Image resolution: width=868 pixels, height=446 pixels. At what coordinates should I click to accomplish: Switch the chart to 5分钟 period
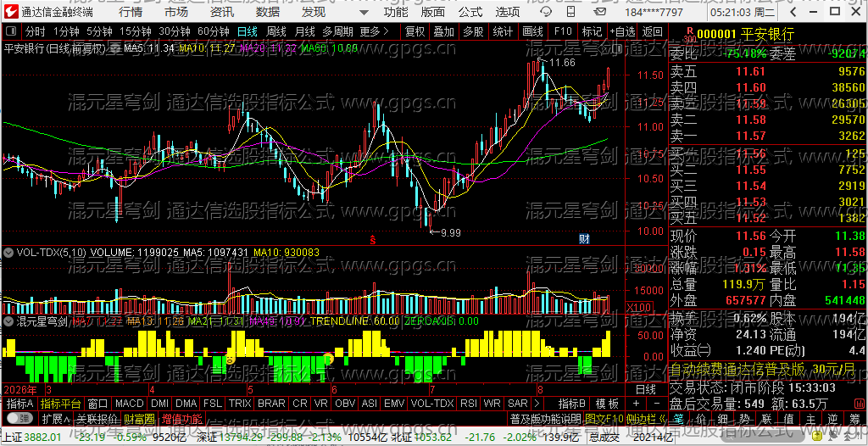[99, 31]
